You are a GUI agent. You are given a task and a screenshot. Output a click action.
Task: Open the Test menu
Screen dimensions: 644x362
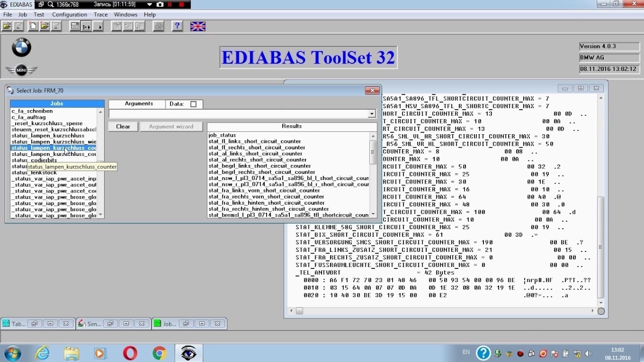39,15
